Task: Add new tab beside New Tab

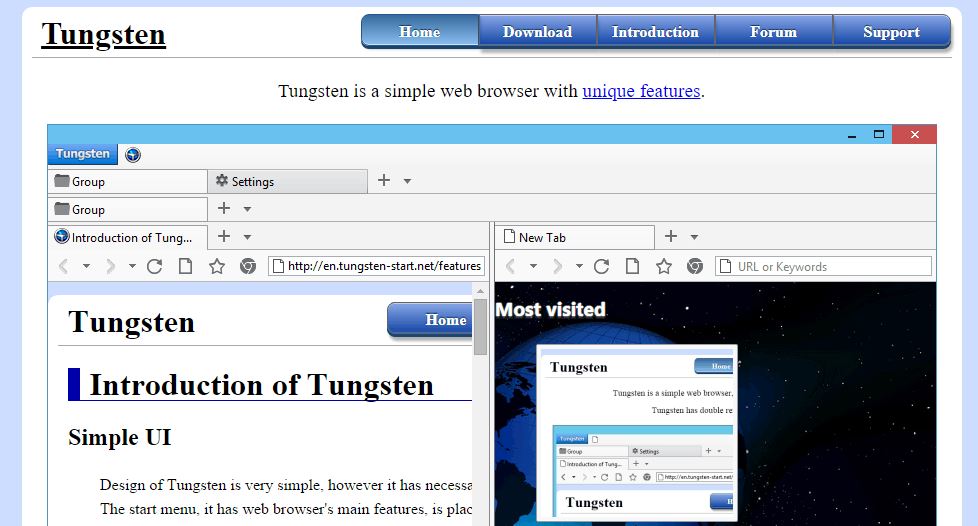Action: [671, 236]
